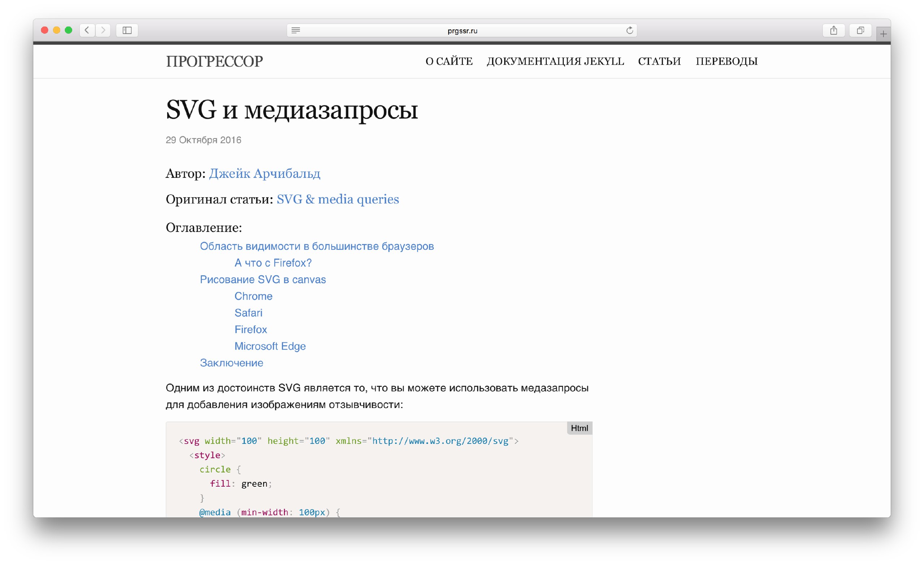The width and height of the screenshot is (924, 565).
Task: Click the date 29 Октября 2016
Action: point(204,140)
